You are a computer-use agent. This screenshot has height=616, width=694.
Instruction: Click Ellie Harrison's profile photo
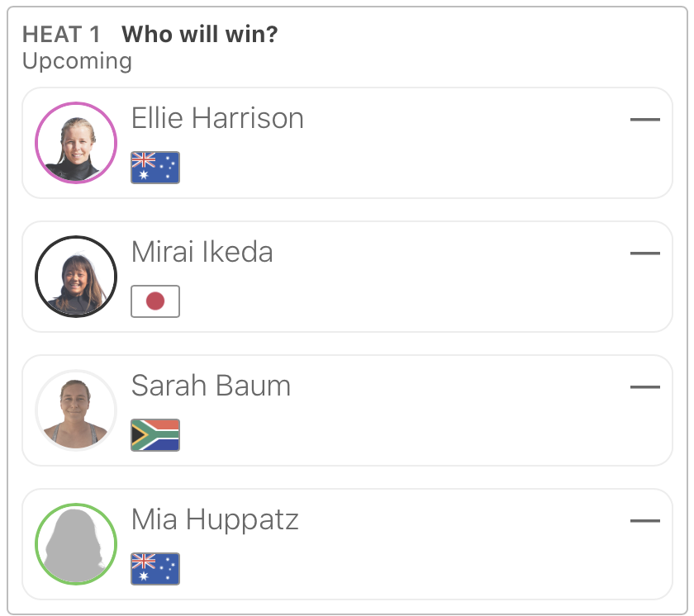(76, 143)
